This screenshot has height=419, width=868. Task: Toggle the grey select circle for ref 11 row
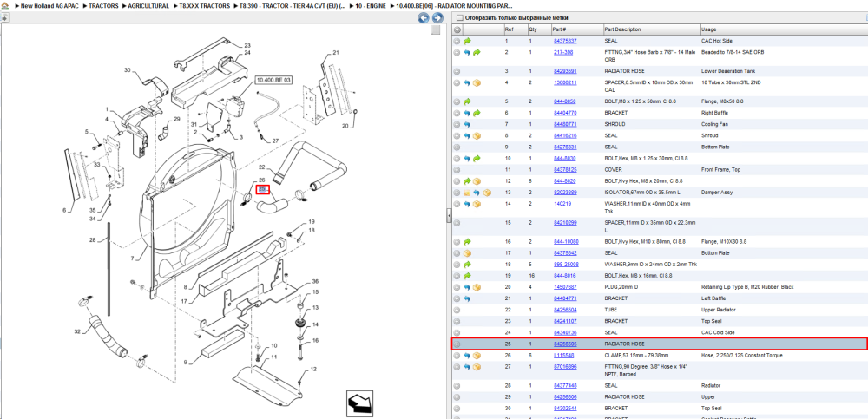457,170
